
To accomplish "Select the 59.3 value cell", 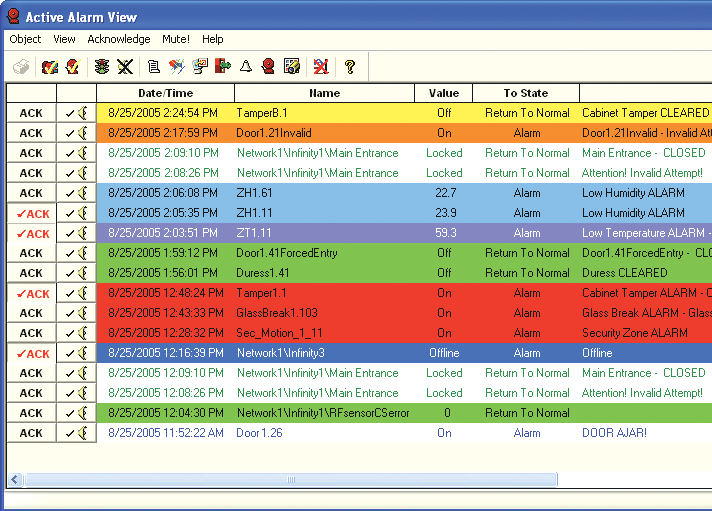I will click(x=445, y=233).
